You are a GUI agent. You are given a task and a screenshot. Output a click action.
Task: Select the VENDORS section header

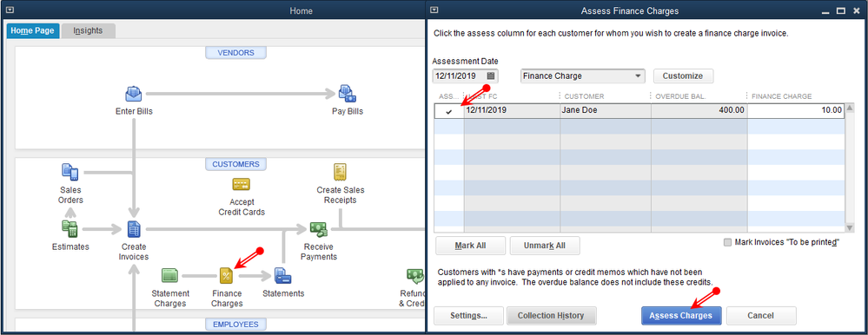(x=235, y=53)
